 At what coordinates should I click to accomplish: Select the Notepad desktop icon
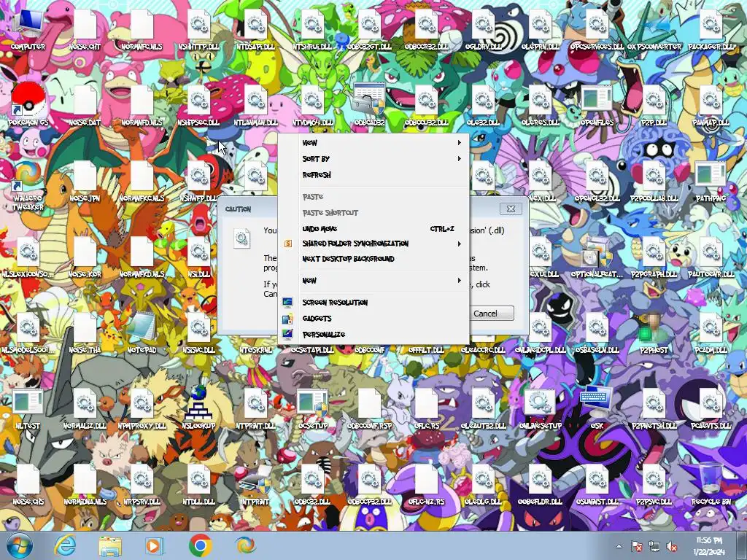(142, 332)
